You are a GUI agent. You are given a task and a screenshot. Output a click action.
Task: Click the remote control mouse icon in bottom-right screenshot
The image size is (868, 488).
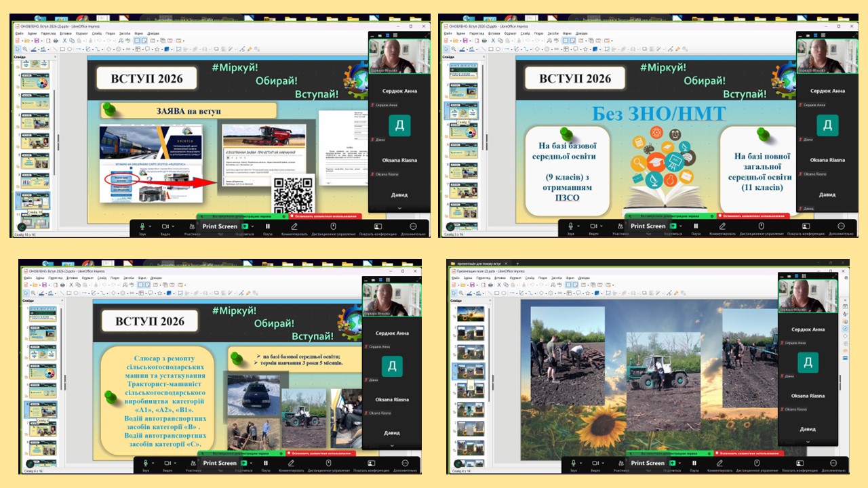pos(757,463)
